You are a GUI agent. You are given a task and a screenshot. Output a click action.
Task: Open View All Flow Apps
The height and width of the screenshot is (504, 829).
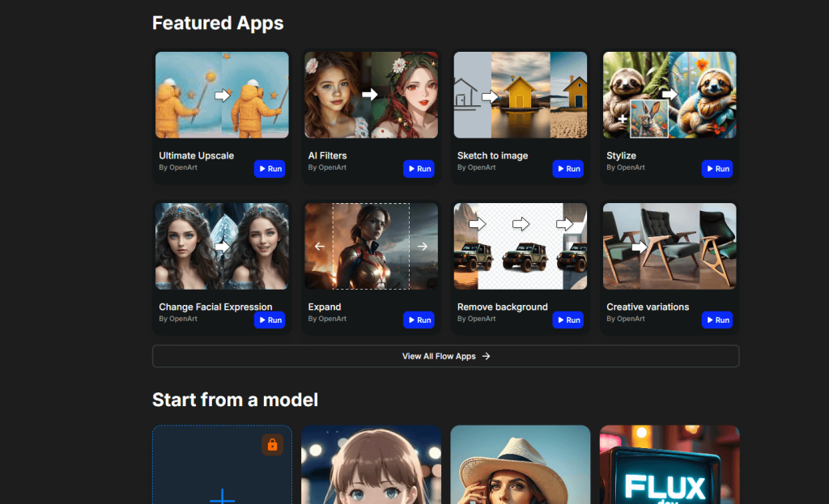tap(445, 356)
